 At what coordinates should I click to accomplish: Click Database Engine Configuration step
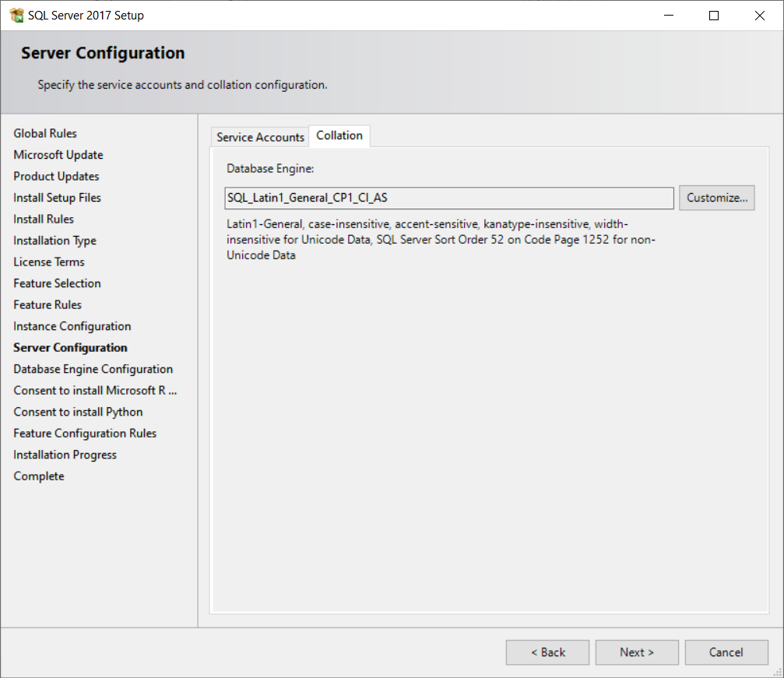[93, 369]
